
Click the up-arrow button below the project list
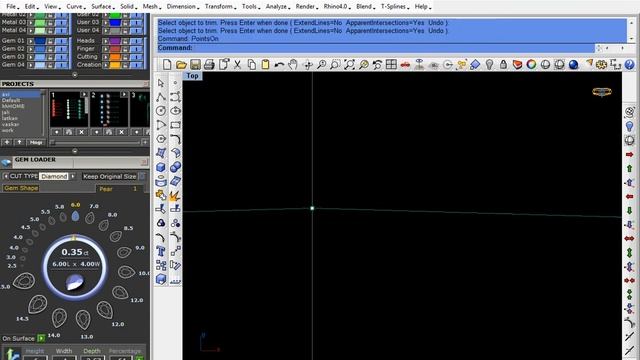click(19, 142)
